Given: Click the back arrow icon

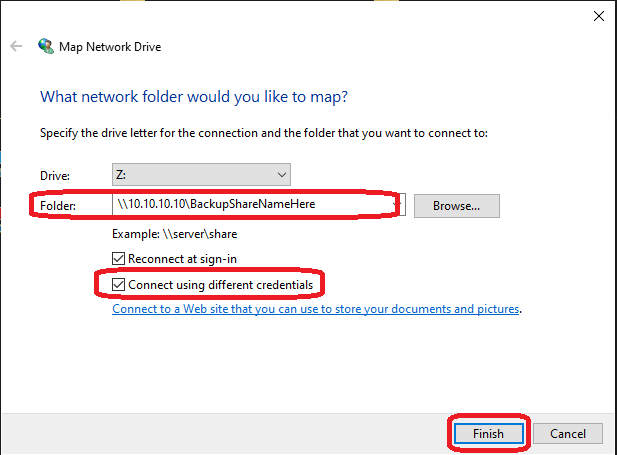Looking at the screenshot, I should point(16,46).
